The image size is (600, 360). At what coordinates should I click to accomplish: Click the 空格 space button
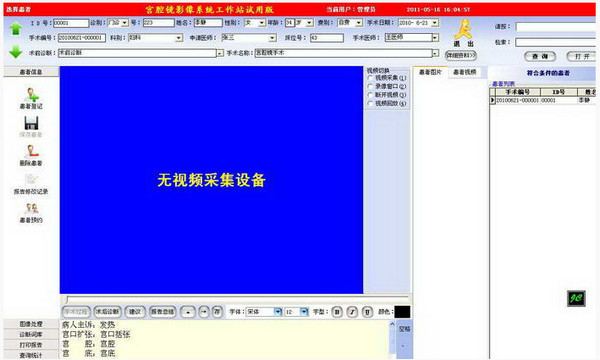click(x=404, y=329)
